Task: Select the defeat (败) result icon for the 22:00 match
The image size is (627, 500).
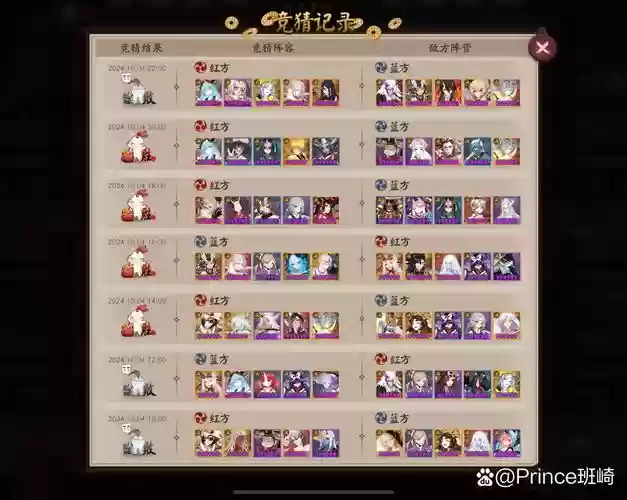Action: tap(138, 90)
